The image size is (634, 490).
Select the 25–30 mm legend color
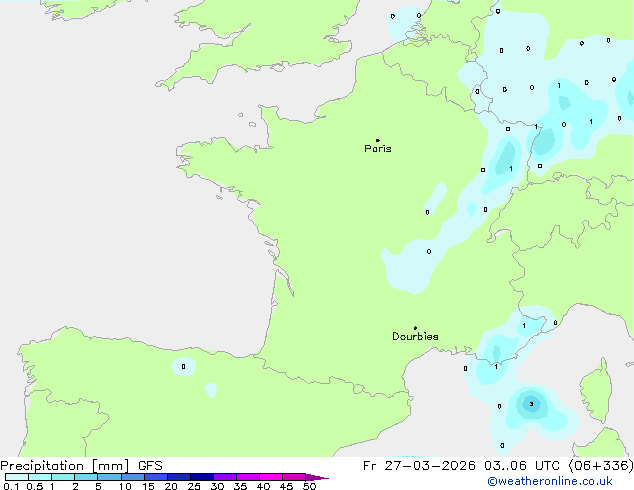[x=202, y=477]
